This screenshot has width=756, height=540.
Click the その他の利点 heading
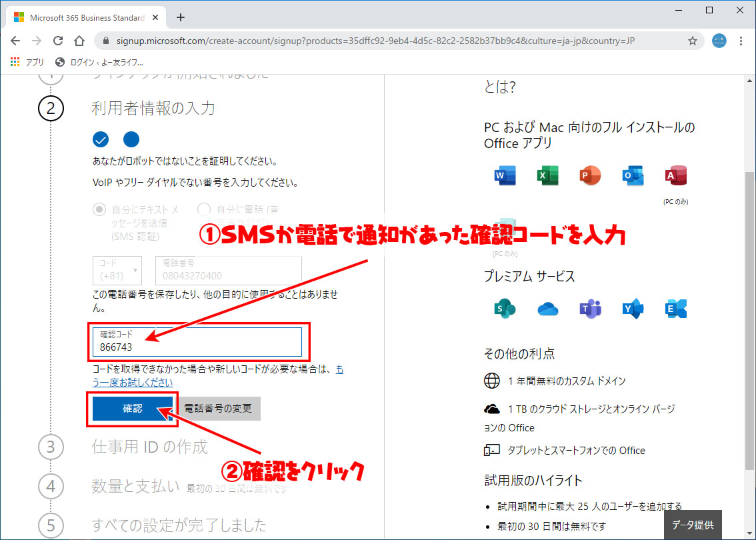(x=519, y=353)
